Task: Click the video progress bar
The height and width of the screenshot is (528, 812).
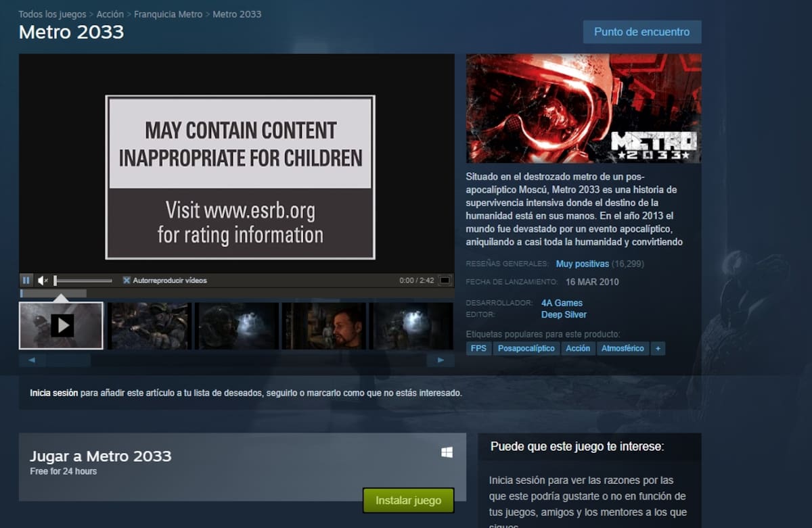Action: click(237, 293)
